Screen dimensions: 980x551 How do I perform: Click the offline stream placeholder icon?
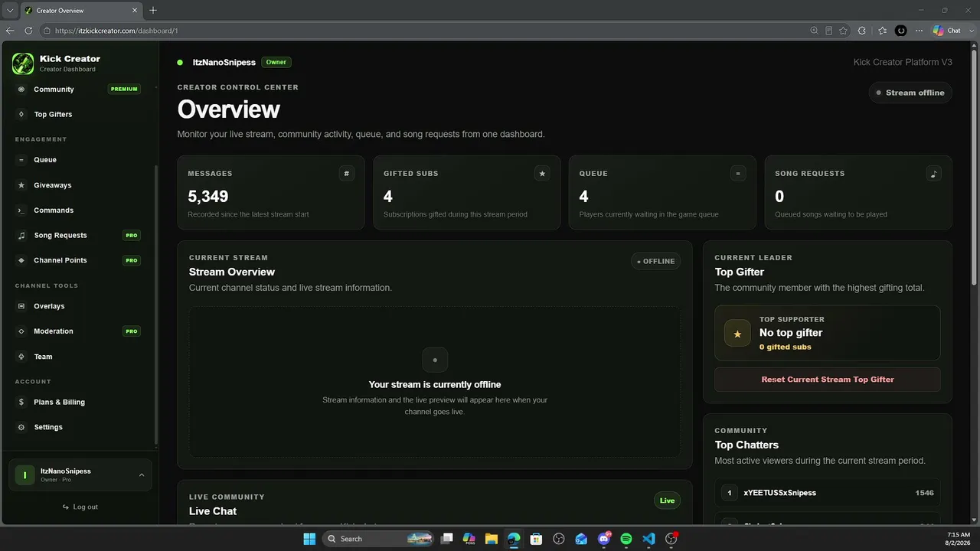pos(435,360)
